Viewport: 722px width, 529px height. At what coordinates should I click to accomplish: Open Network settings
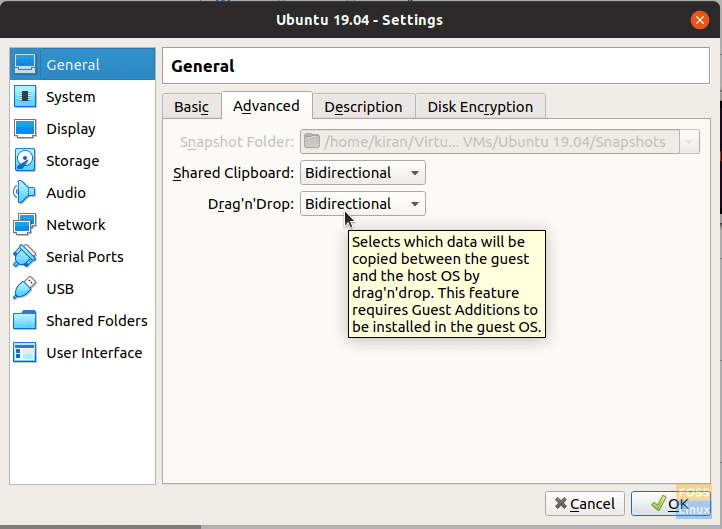click(82, 224)
